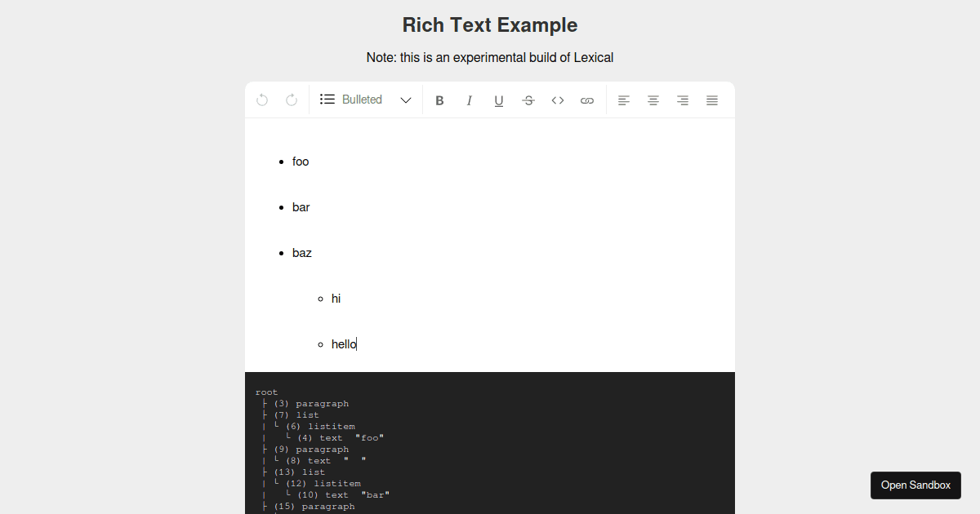Viewport: 980px width, 514px height.
Task: Click the left align icon
Action: point(624,100)
